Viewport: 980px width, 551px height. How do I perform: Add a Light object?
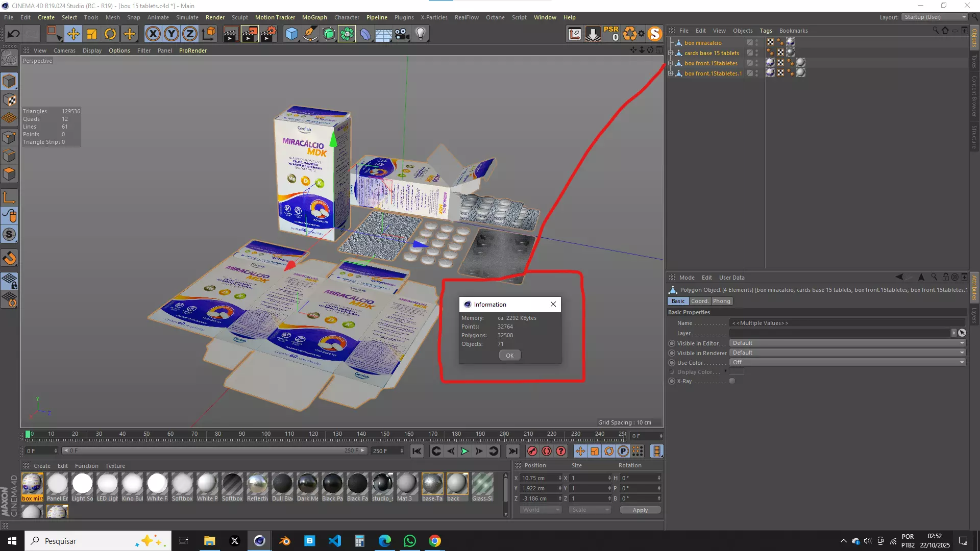(x=421, y=34)
